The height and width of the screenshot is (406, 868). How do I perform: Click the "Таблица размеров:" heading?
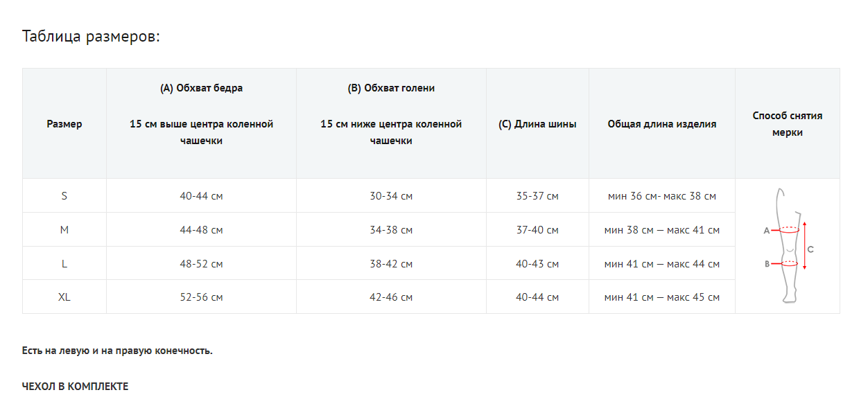tap(91, 36)
